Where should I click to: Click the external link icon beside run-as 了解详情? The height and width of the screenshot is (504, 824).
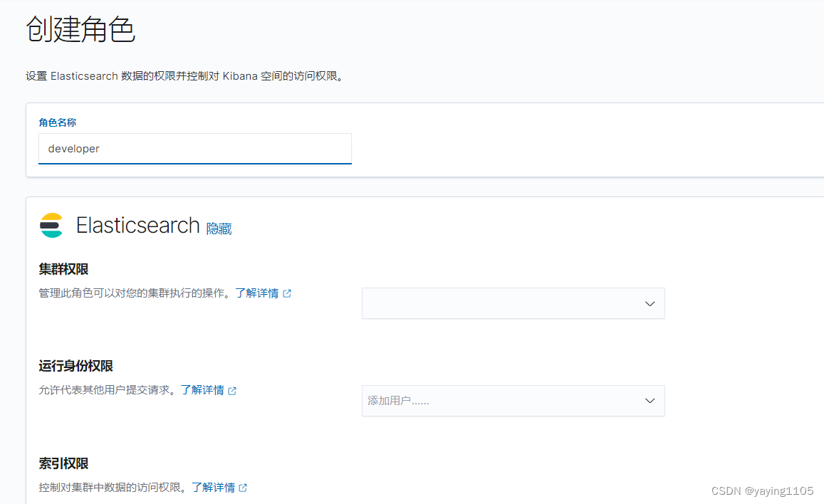point(232,391)
